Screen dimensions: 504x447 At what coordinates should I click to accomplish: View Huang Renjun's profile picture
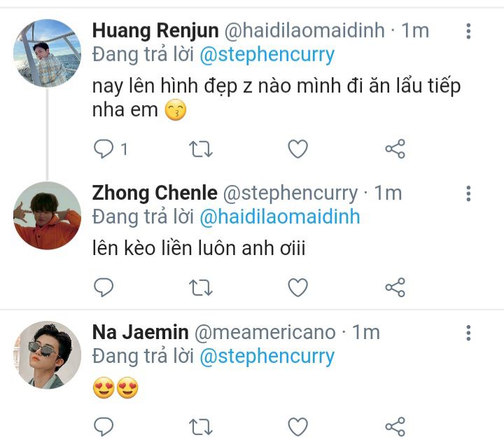(x=48, y=53)
